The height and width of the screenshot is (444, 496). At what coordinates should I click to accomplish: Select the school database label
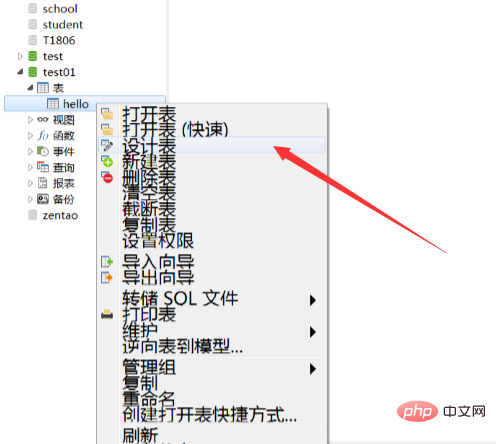click(60, 9)
